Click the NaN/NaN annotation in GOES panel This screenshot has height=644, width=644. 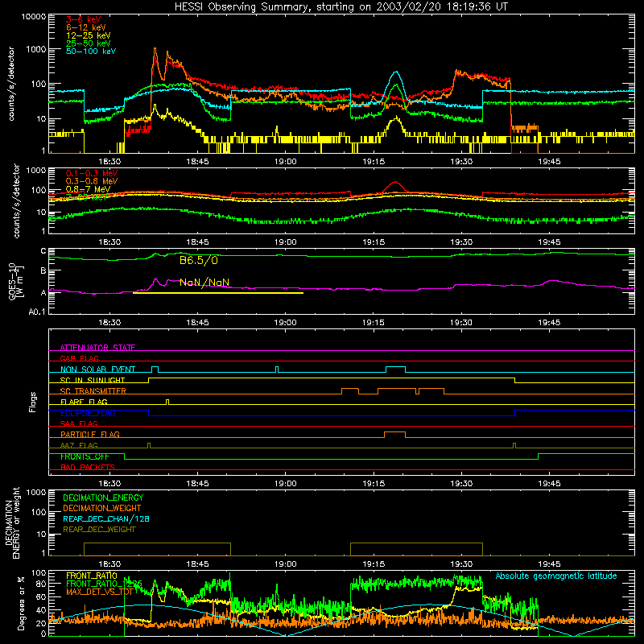click(x=204, y=283)
